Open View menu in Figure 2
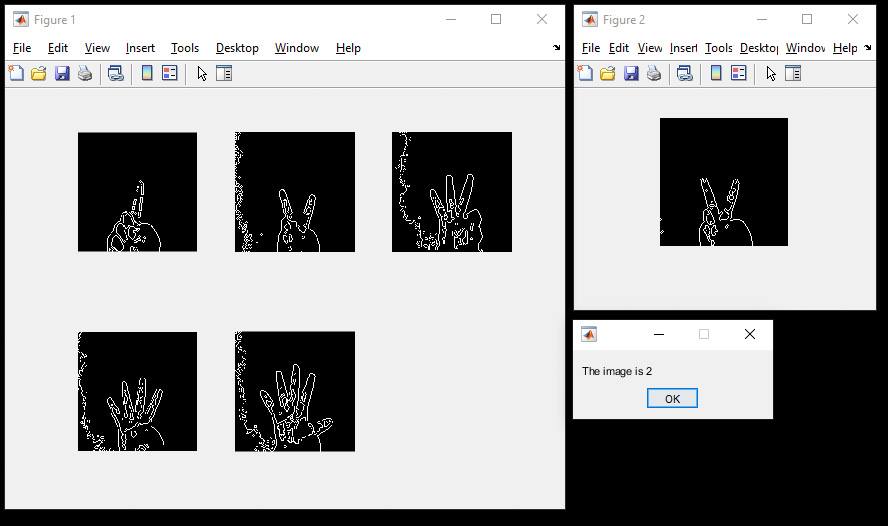The height and width of the screenshot is (526, 888). pyautogui.click(x=650, y=48)
